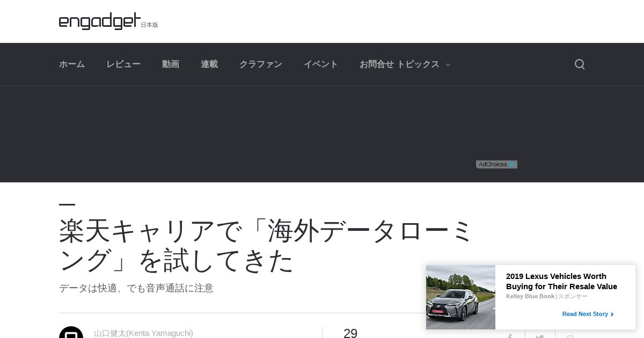Click subtitle データは快適、でも音声通話に注意
This screenshot has width=644, height=338.
[136, 288]
